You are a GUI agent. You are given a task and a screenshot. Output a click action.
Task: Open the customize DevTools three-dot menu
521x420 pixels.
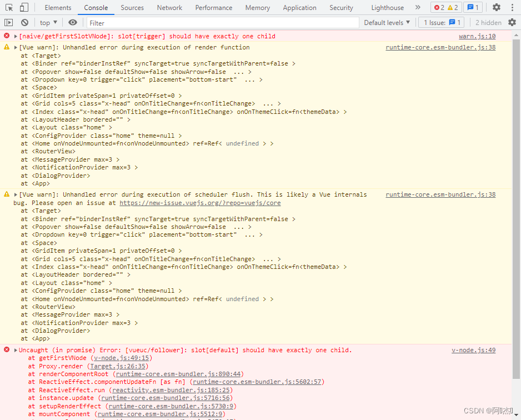(x=512, y=7)
